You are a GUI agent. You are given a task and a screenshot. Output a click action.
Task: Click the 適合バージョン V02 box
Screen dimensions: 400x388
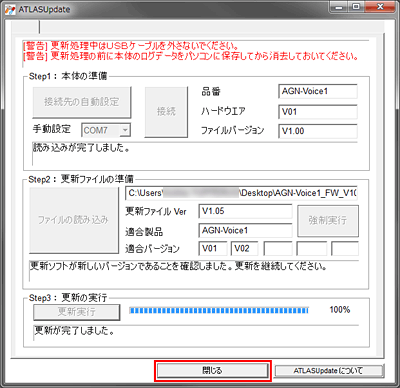245,249
